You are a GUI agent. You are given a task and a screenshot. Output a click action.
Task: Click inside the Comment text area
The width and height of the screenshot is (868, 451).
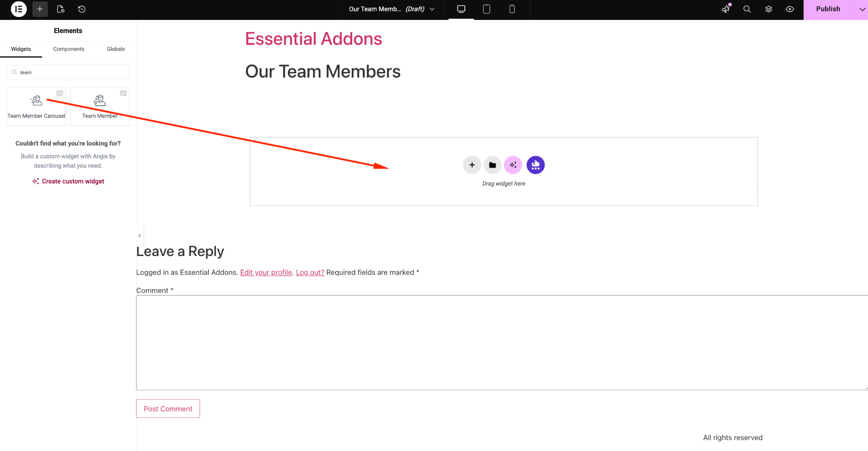pyautogui.click(x=502, y=342)
